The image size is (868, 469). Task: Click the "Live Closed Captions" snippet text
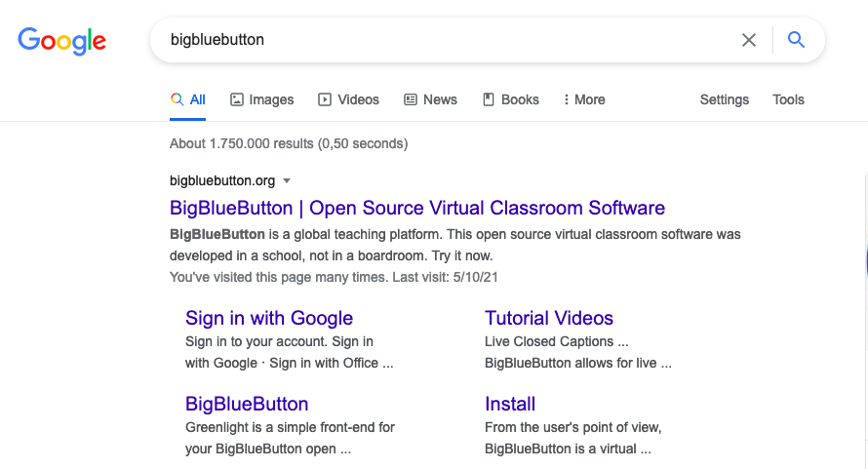[x=557, y=341]
